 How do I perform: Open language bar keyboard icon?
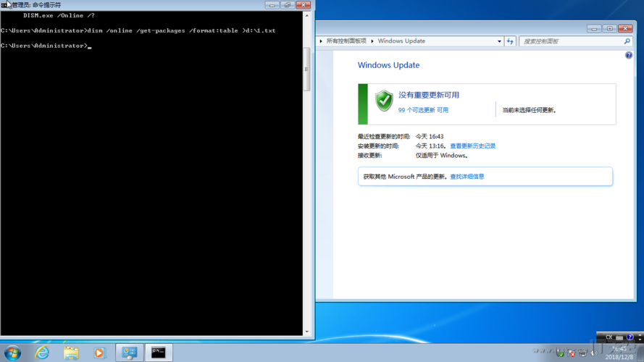click(619, 337)
